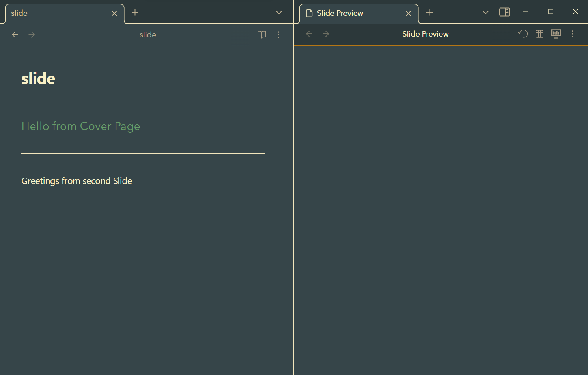588x375 pixels.
Task: Switch to the slide tab
Action: pos(59,13)
